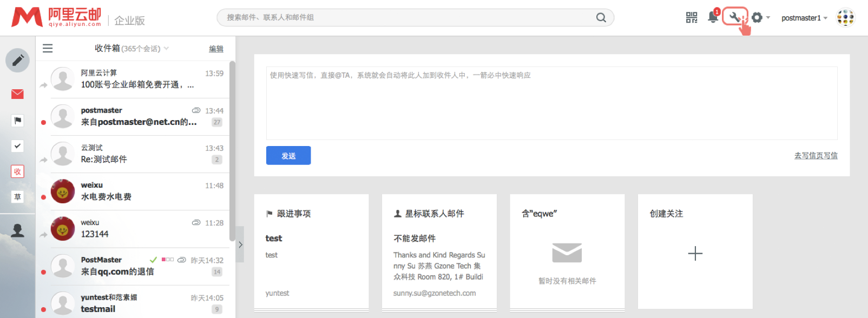Toggle the hamburger folder list menu
Image resolution: width=868 pixels, height=318 pixels.
[48, 49]
